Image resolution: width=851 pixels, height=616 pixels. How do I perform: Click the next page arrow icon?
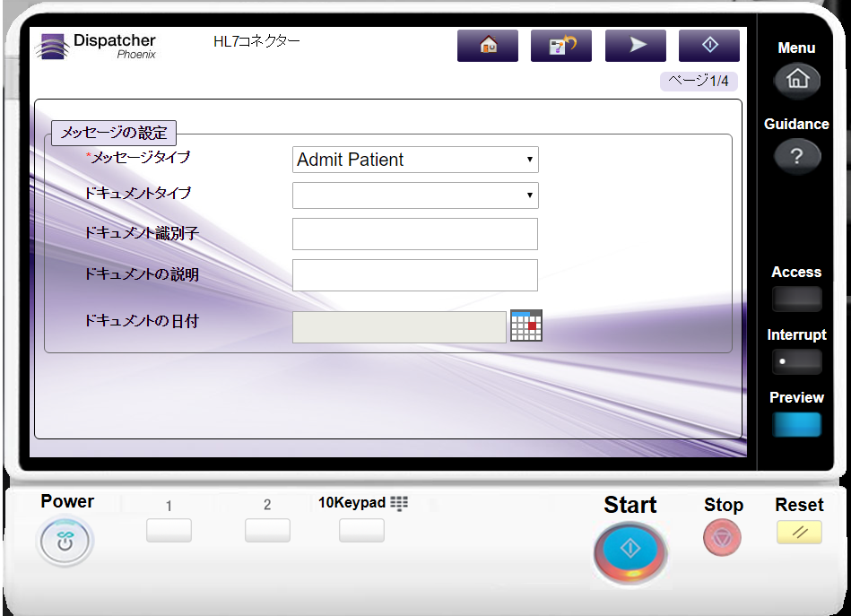coord(635,46)
